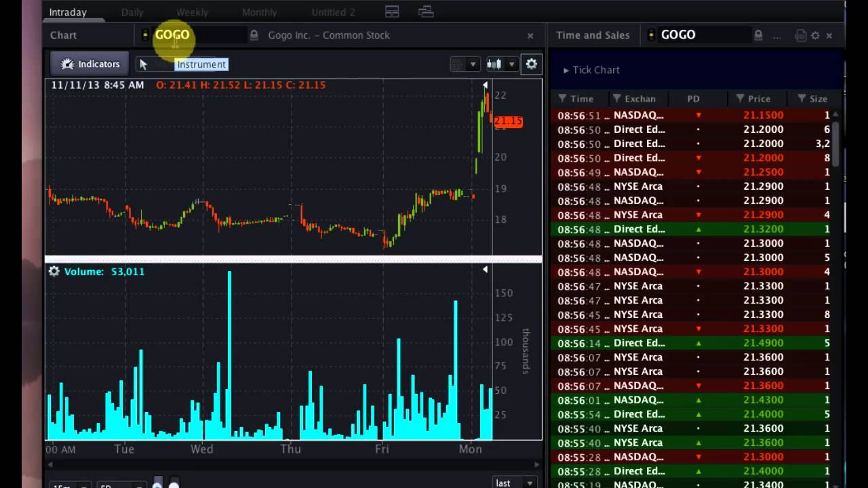
Task: Click the filter funnel on Price column
Action: point(740,99)
